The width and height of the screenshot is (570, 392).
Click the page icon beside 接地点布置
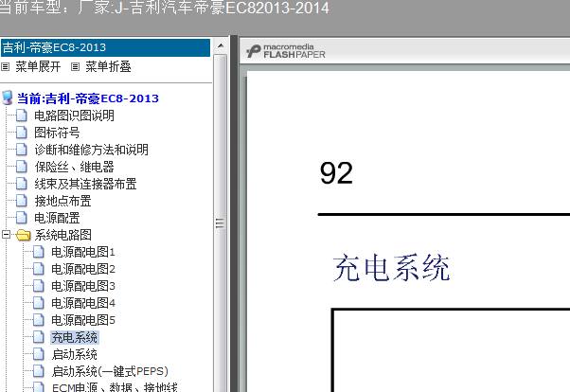(x=22, y=201)
